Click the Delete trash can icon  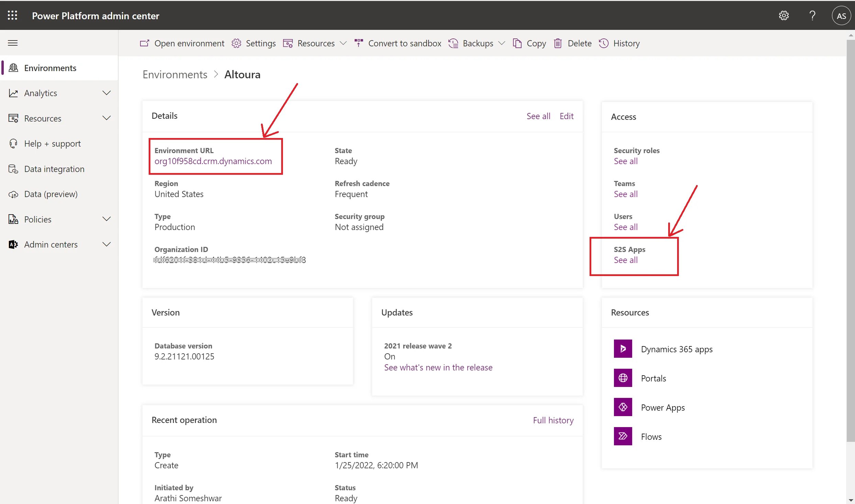click(x=558, y=43)
